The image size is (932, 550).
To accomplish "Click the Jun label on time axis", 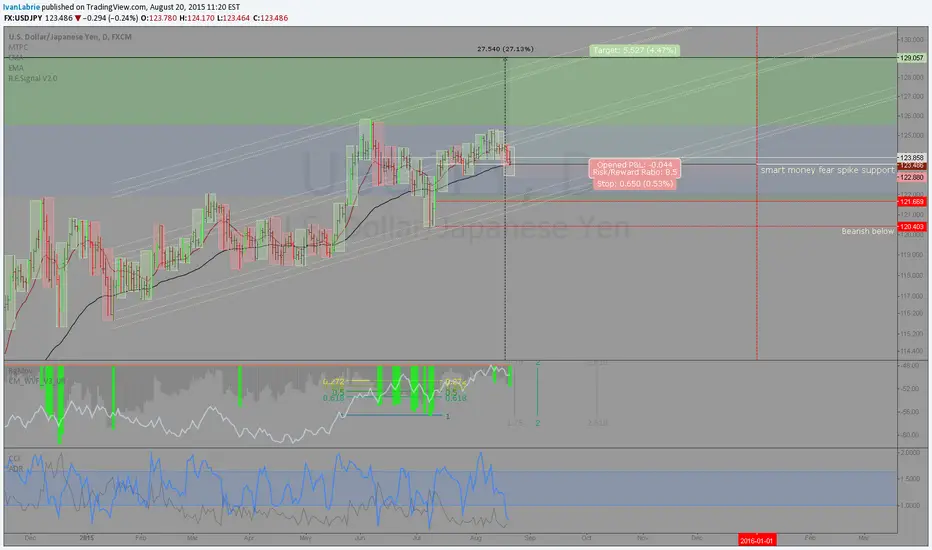I will tap(360, 538).
